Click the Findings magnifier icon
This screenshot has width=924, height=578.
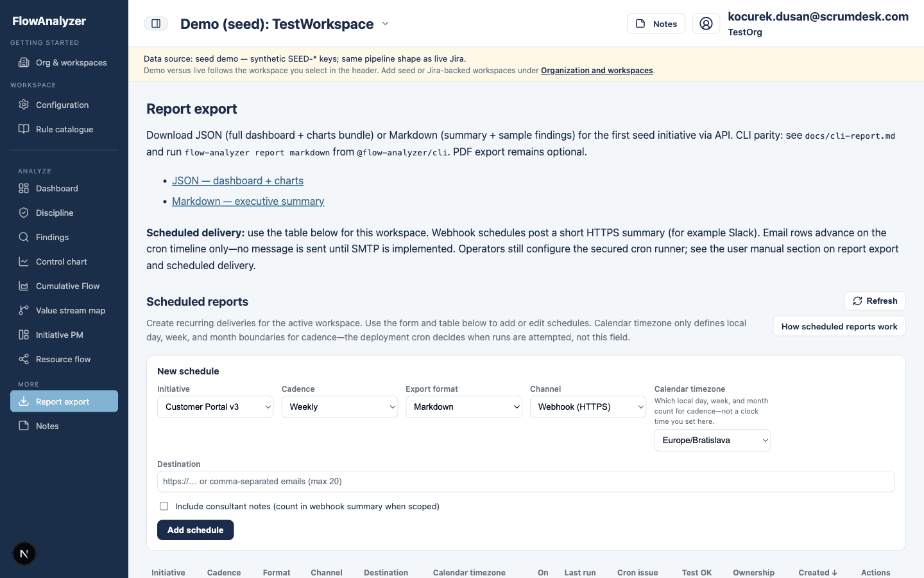point(24,237)
